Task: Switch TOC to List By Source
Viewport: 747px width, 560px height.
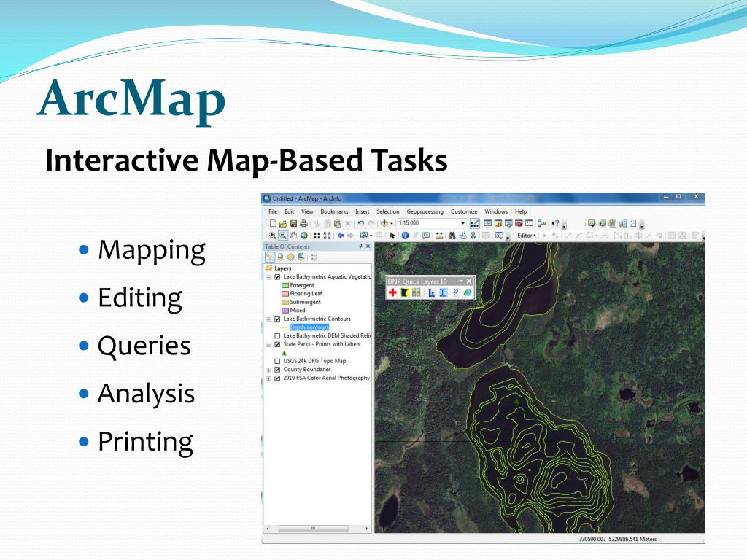Action: pos(280,257)
